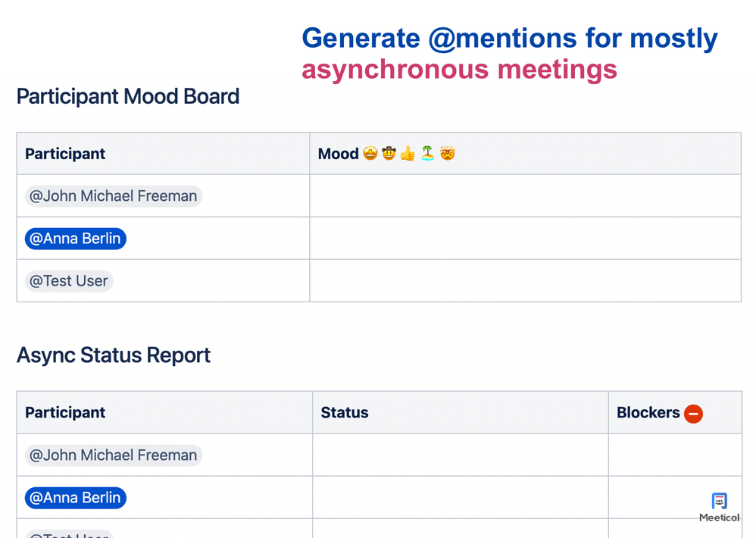
Task: Open @Anna Berlin mention in Mood Board table
Action: pos(75,239)
